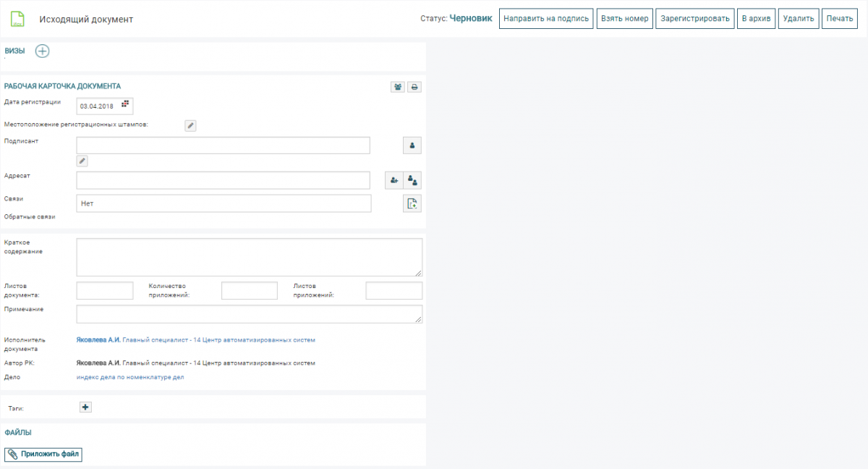Click the group users icon in card header
This screenshot has width=868, height=469.
(x=398, y=87)
